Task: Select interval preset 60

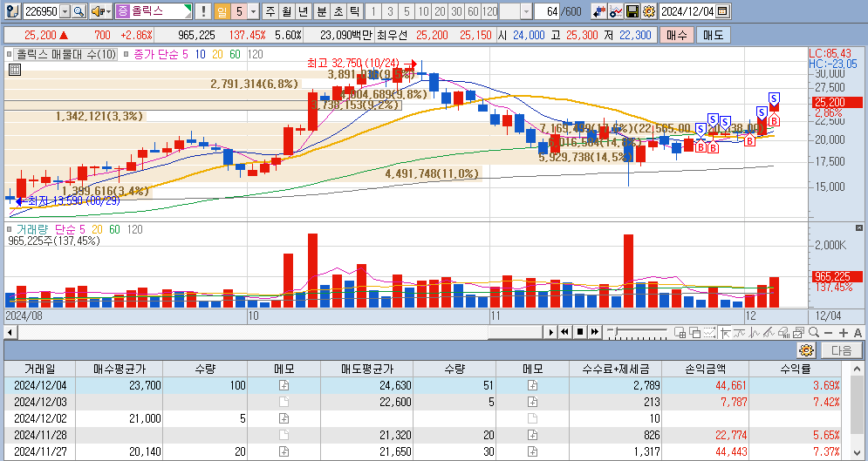Action: (x=474, y=11)
